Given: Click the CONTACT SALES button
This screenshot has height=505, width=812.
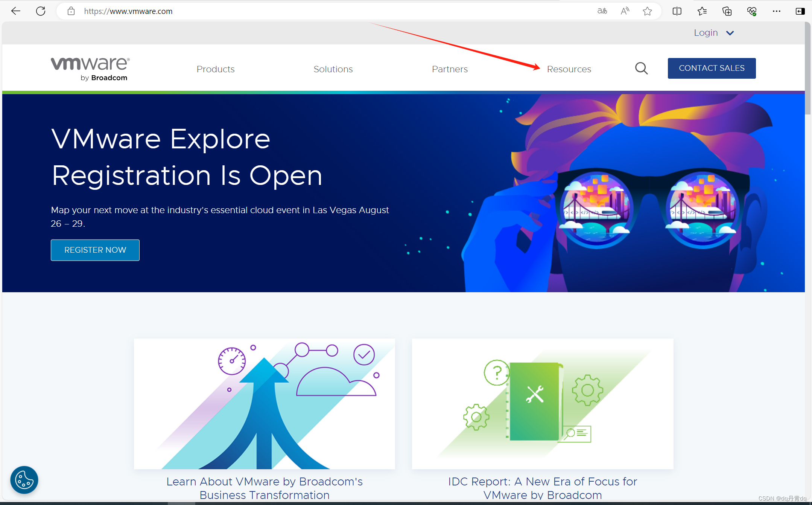Looking at the screenshot, I should point(712,68).
